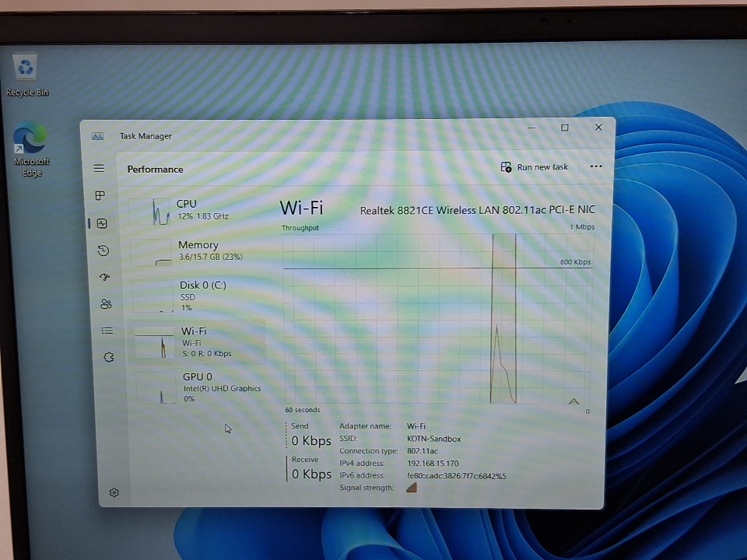Go to Startup apps page
747x560 pixels.
pos(105,277)
